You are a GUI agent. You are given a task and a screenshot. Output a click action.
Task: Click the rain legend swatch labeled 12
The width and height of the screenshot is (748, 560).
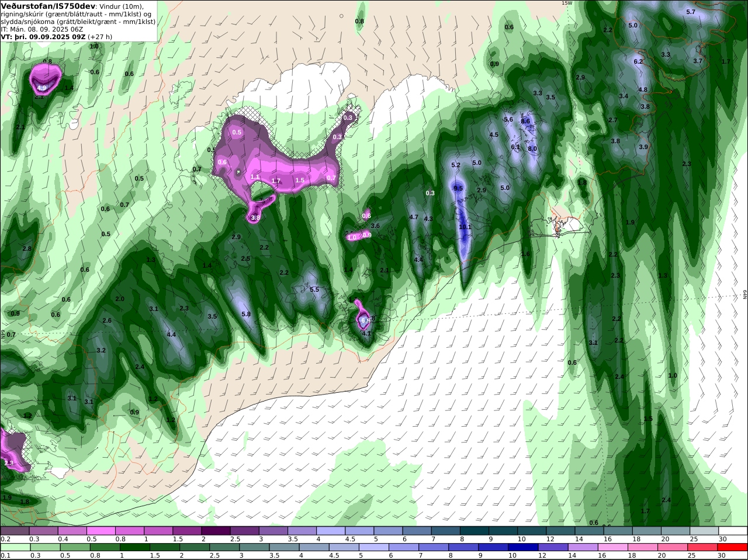click(x=553, y=547)
